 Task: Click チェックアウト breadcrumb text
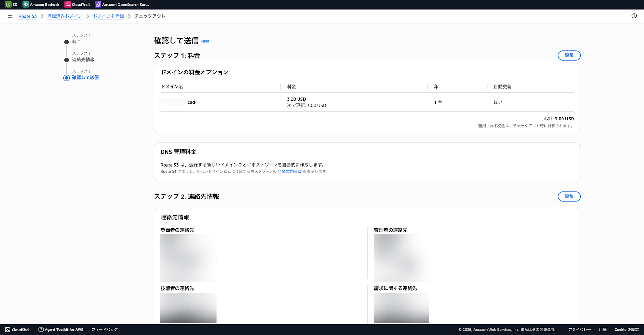coord(150,16)
